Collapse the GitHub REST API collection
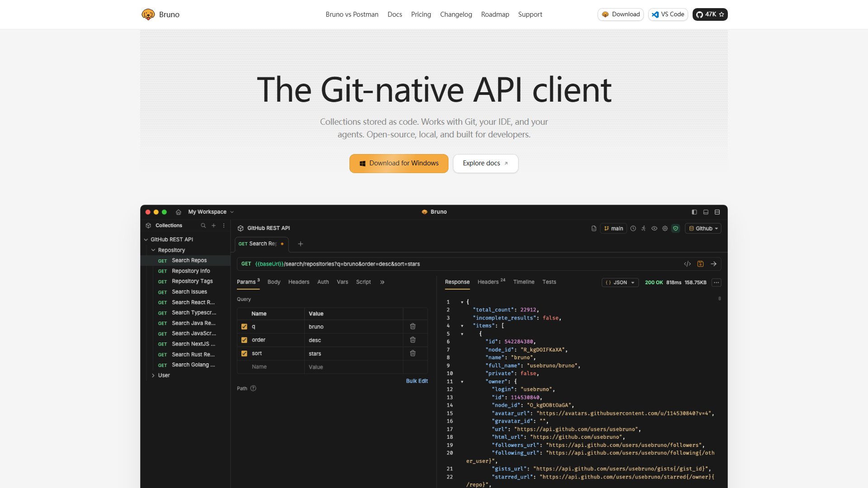Viewport: 868px width, 488px height. 146,239
